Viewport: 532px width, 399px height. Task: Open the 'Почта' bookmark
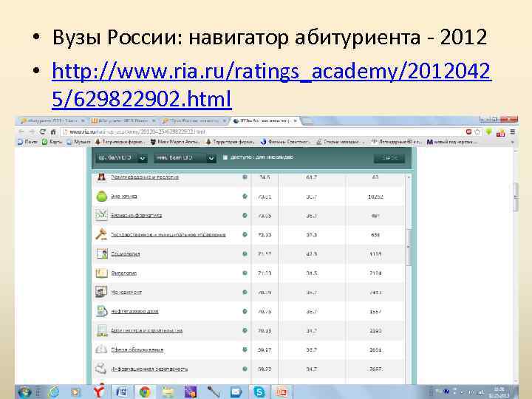[x=28, y=142]
